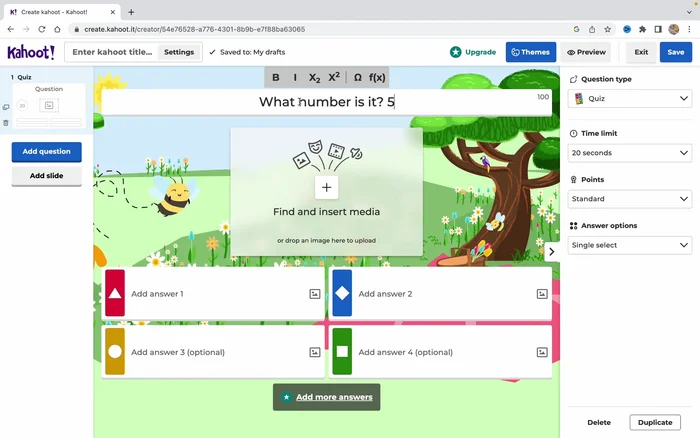The width and height of the screenshot is (700, 438).
Task: Open the Points dropdown
Action: (630, 199)
